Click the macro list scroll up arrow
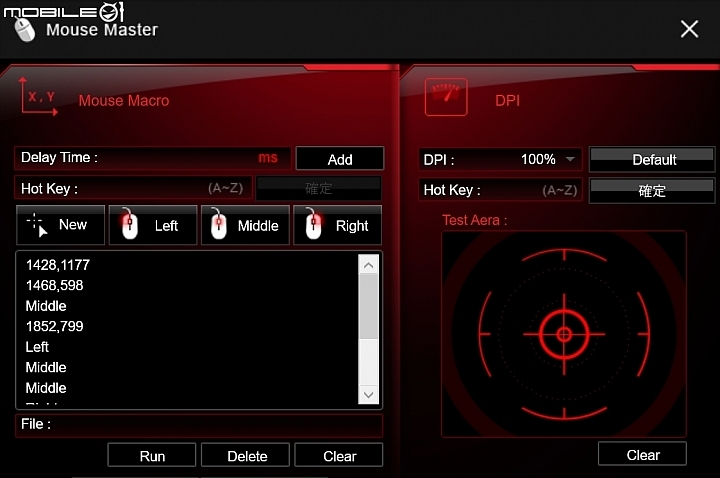The width and height of the screenshot is (720, 478). coord(368,265)
